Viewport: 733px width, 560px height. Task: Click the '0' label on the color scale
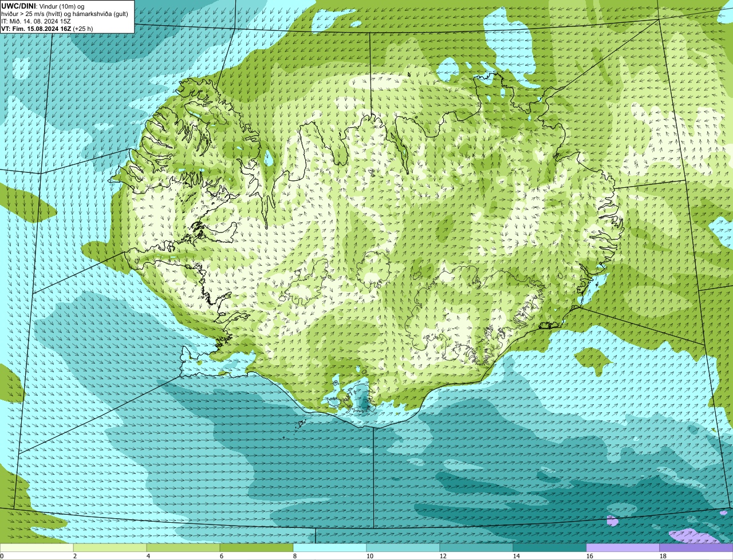point(2,556)
